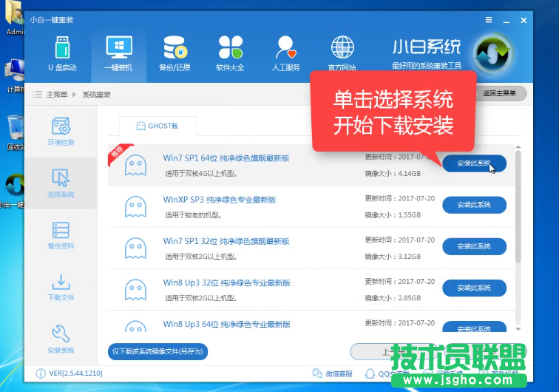
Task: Open 微信客服 chat icon
Action: [317, 374]
